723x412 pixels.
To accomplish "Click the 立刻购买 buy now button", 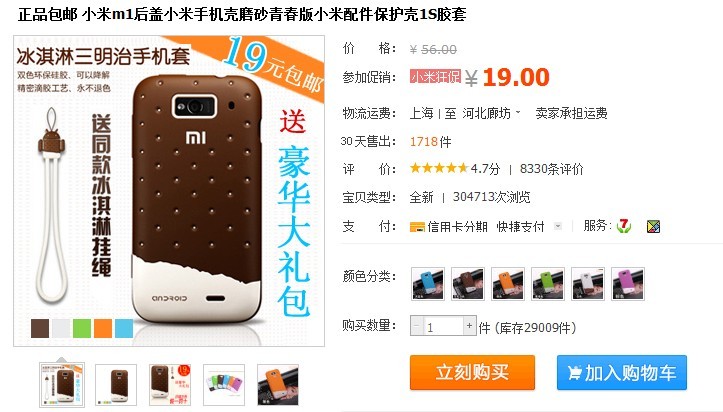I will point(472,372).
